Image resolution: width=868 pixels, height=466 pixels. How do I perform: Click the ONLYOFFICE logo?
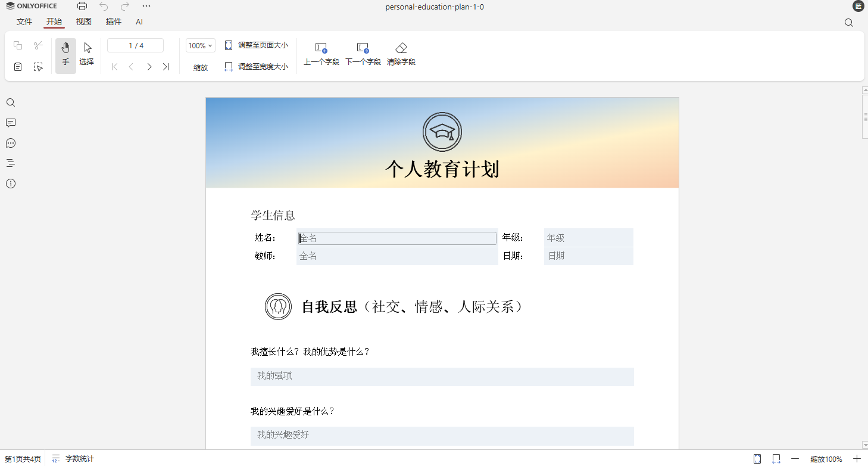[32, 7]
